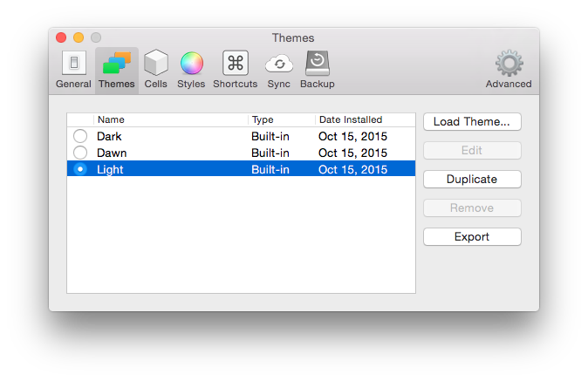The width and height of the screenshot is (588, 381).
Task: Activate the Dawn theme radio button
Action: point(80,153)
